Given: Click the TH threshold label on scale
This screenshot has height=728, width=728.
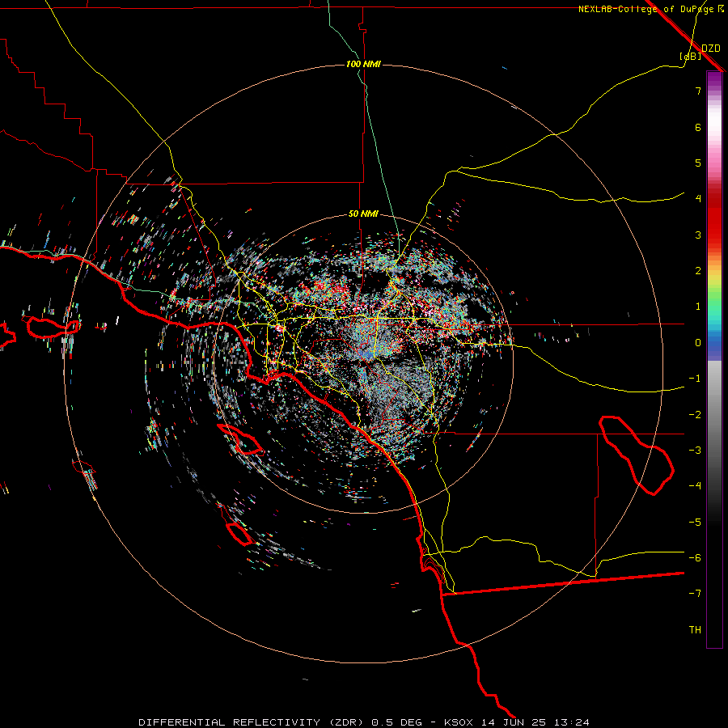Looking at the screenshot, I should [x=695, y=630].
